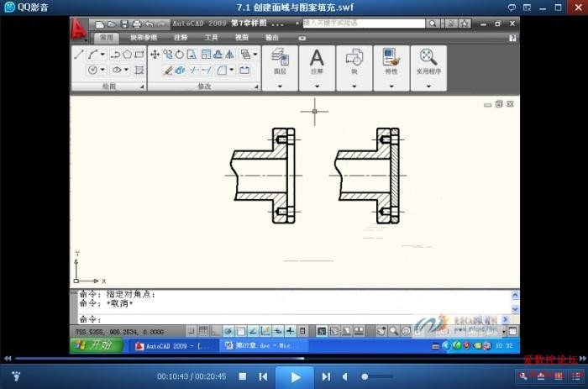Switch to the Tools (工具) ribbon tab

pyautogui.click(x=211, y=38)
